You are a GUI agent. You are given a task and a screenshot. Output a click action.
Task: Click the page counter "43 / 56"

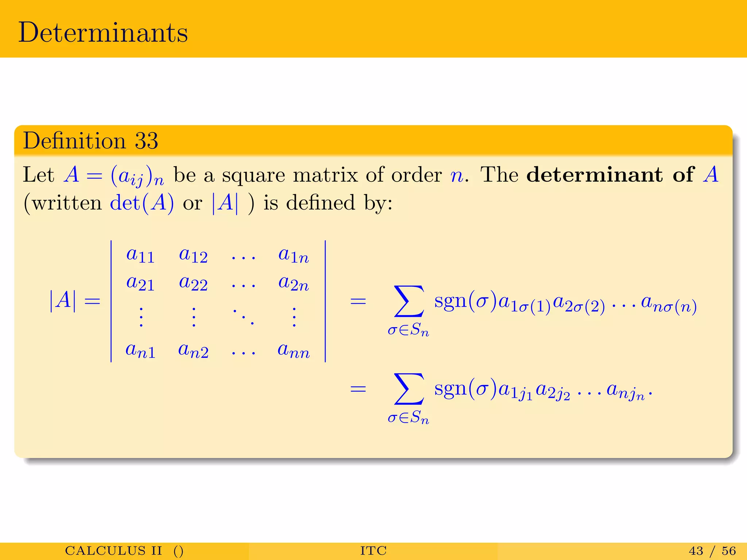coord(713,551)
